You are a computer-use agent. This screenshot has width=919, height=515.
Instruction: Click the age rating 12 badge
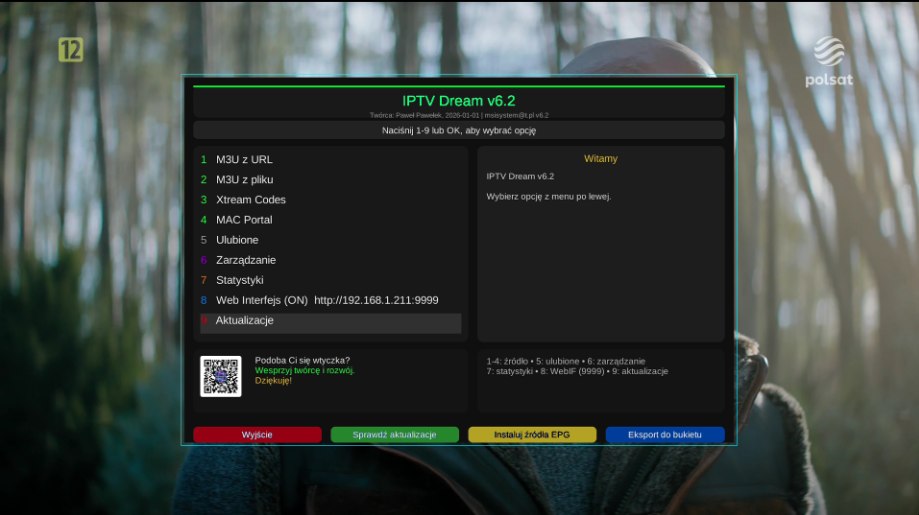[x=70, y=49]
